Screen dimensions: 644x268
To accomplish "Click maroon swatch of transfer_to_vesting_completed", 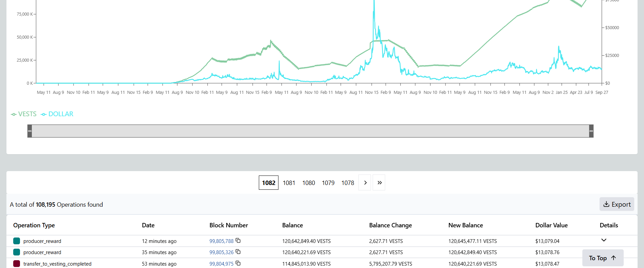I will [17, 264].
